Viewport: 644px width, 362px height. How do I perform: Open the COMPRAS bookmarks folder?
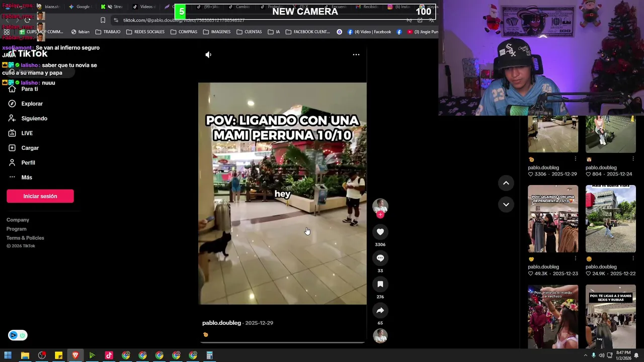tap(184, 32)
